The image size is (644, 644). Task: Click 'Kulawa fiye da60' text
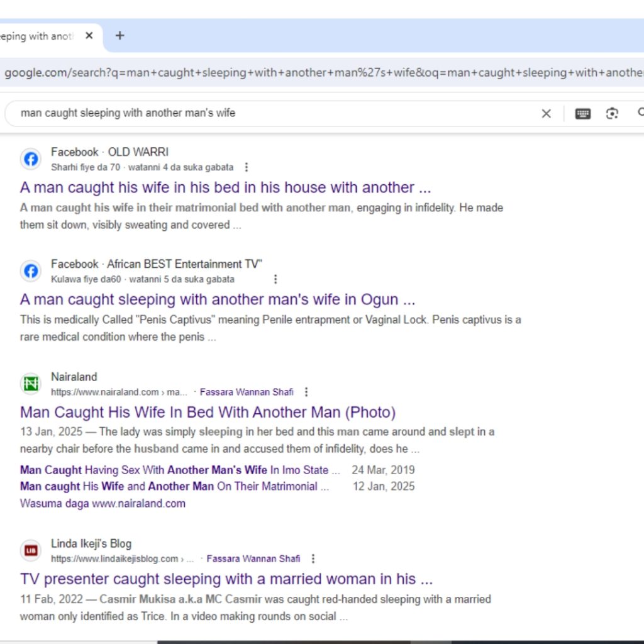click(x=86, y=279)
